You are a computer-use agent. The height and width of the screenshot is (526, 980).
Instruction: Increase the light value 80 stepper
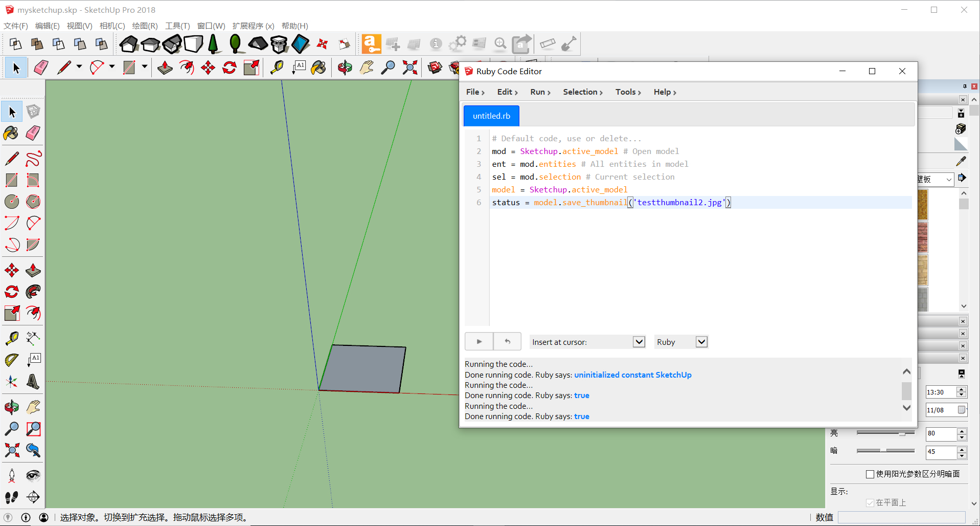coord(962,431)
